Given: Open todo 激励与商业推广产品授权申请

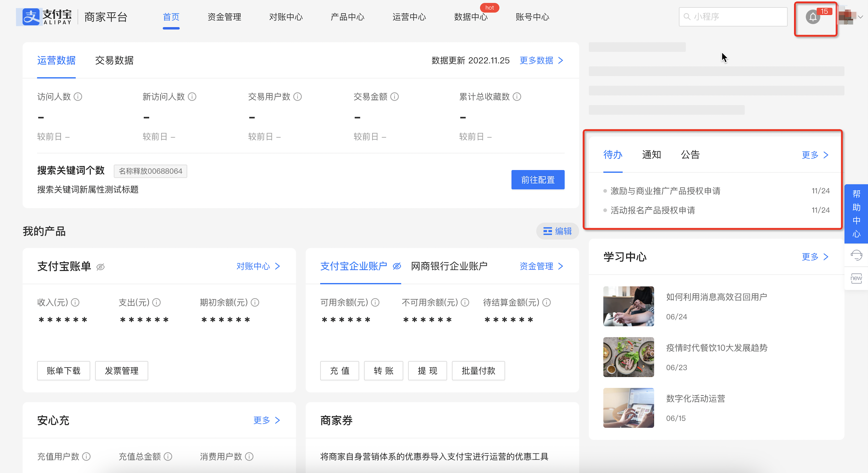Looking at the screenshot, I should [x=665, y=191].
